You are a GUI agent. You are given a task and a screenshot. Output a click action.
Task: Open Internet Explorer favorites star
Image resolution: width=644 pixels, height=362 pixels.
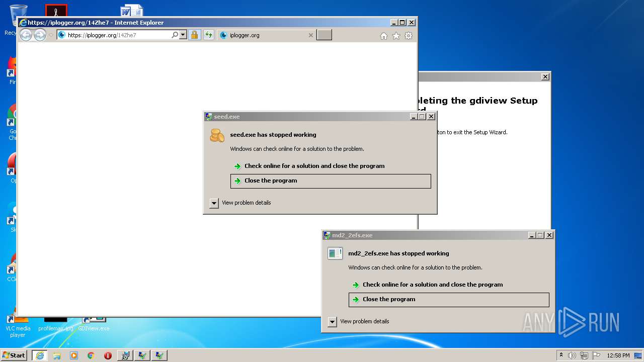pyautogui.click(x=396, y=36)
